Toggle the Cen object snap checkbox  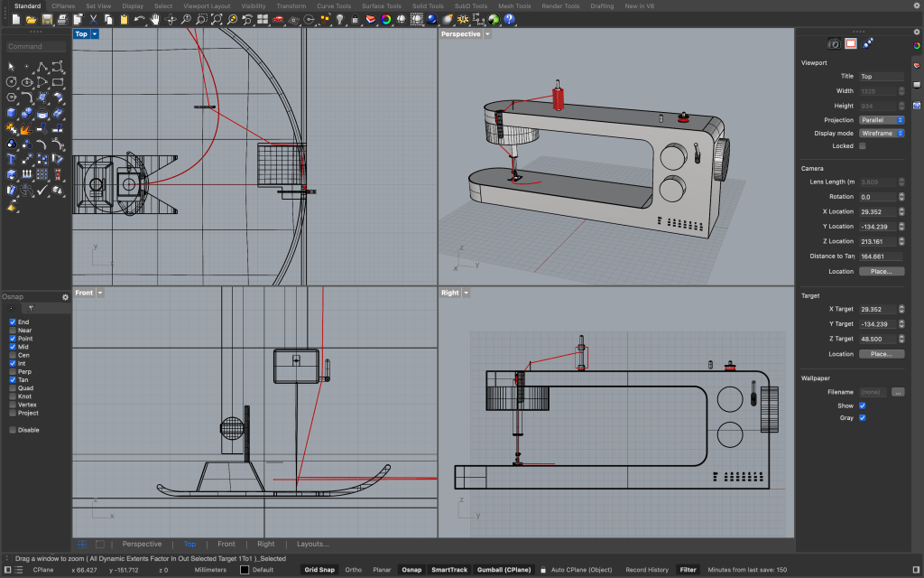click(13, 355)
